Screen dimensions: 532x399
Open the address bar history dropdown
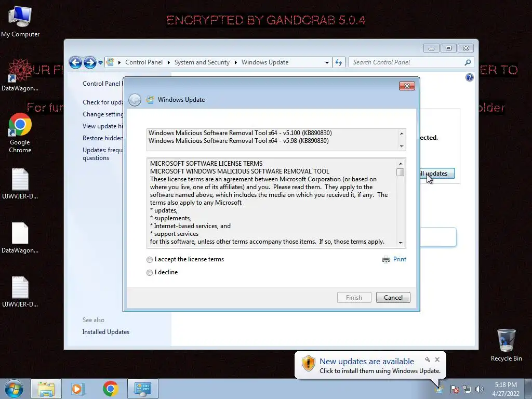(327, 63)
